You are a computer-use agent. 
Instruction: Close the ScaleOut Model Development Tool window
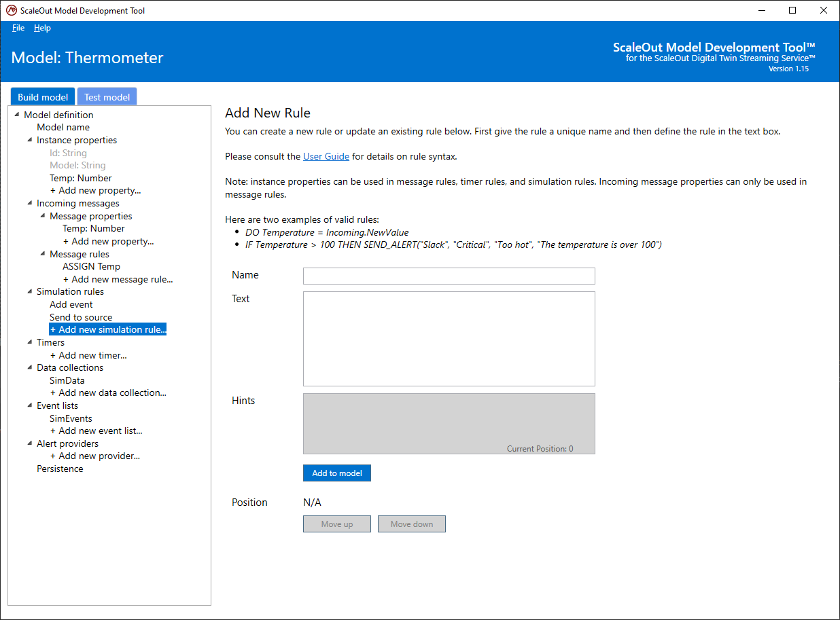[824, 10]
